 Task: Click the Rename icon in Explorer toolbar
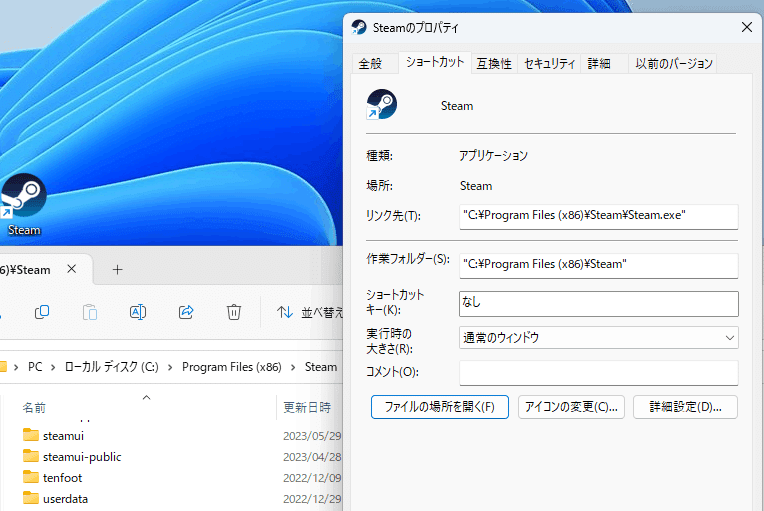click(138, 312)
